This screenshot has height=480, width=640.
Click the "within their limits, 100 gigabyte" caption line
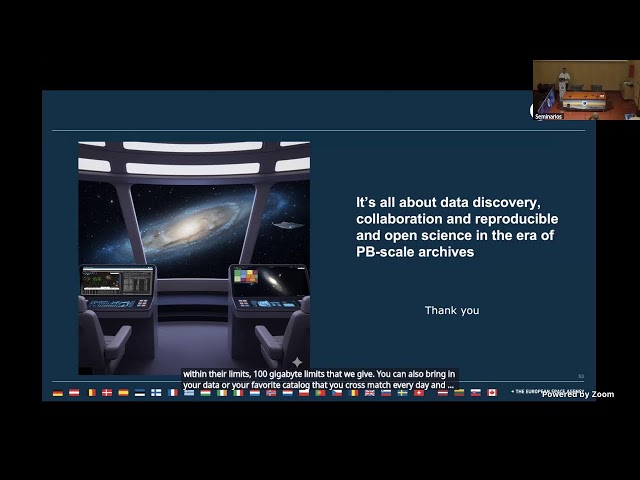coord(318,374)
